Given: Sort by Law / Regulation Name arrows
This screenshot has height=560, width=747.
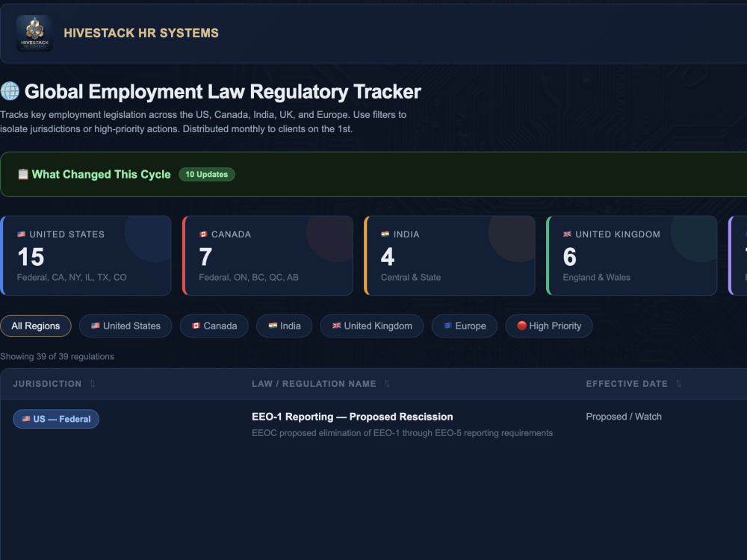Looking at the screenshot, I should point(387,384).
